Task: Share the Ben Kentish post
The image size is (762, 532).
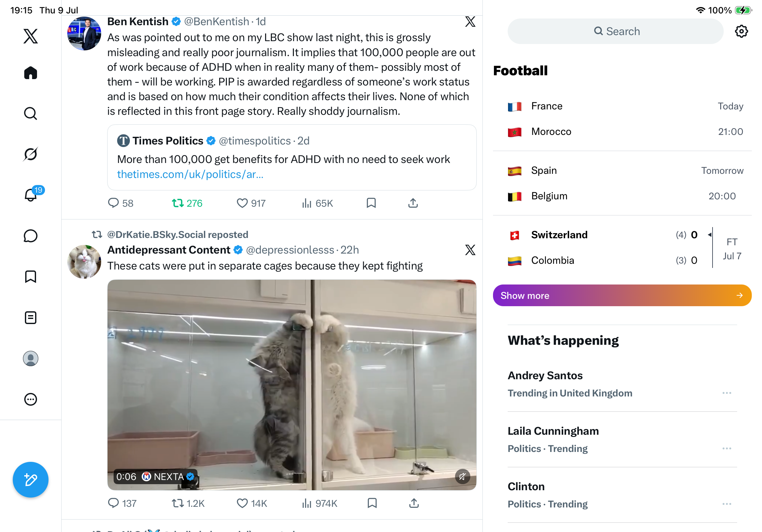Action: click(413, 203)
